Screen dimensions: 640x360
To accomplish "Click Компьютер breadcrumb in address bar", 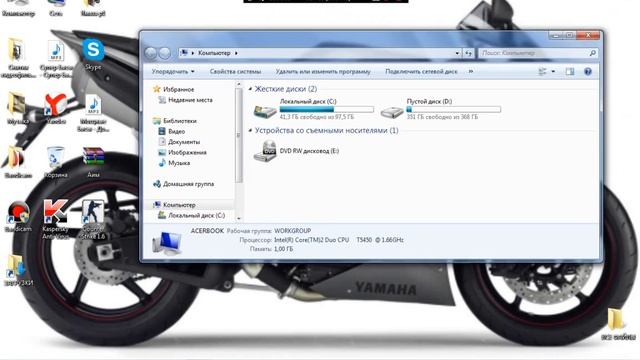I will point(214,53).
